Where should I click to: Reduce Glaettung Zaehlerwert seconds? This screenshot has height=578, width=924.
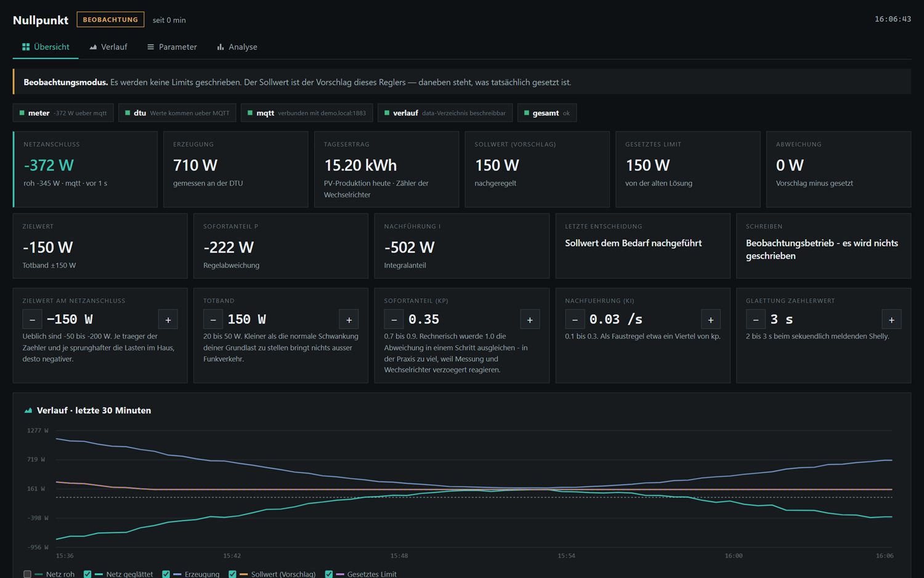point(756,319)
